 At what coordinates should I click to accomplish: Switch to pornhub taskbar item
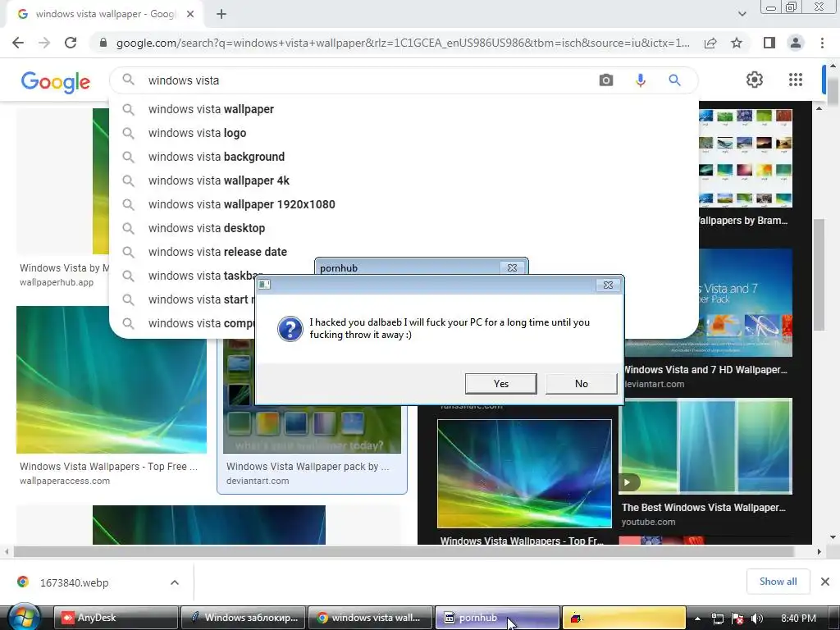click(x=497, y=618)
